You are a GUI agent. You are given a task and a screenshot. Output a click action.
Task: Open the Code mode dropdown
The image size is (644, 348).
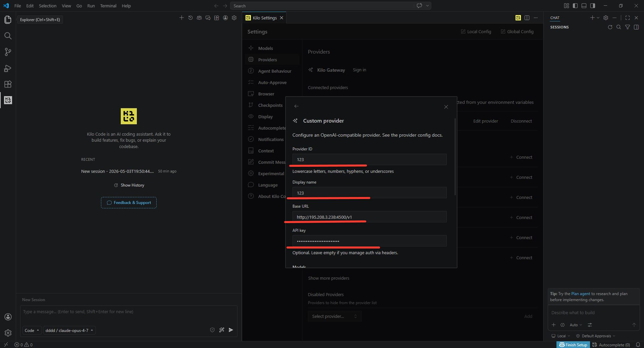point(32,330)
